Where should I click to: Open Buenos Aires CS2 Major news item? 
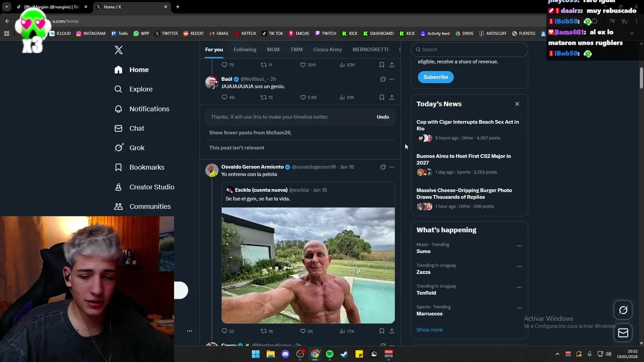point(469,164)
